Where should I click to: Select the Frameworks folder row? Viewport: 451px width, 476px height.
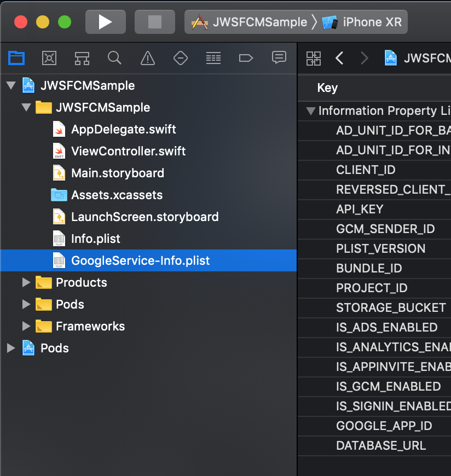(148, 326)
